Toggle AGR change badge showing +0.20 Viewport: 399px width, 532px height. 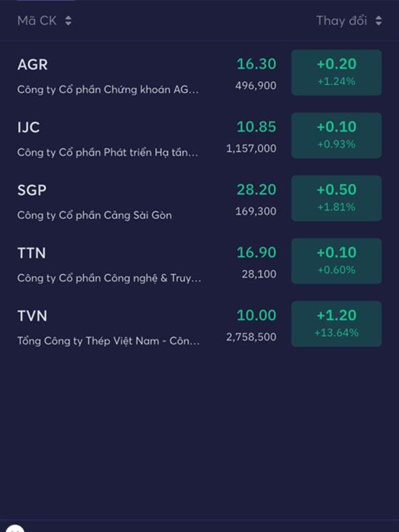(x=336, y=72)
